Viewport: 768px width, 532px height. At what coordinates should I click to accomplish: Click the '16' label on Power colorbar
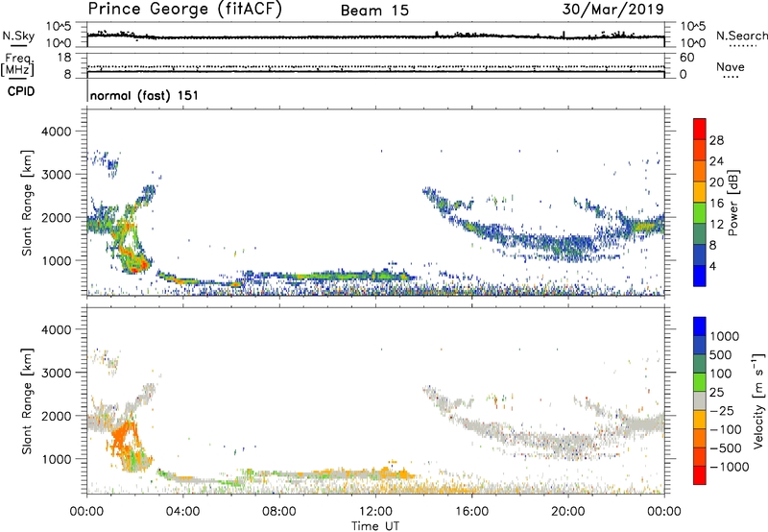click(716, 203)
